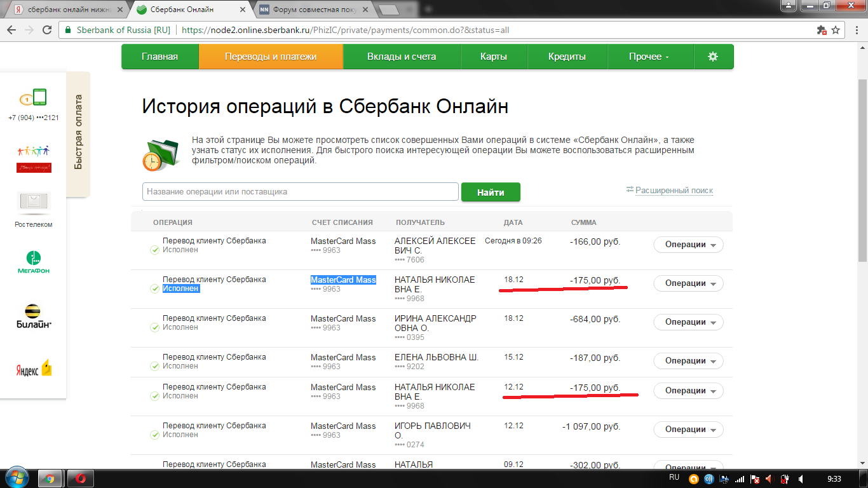This screenshot has height=488, width=868.
Task: Click the taskbar clock showing 9:33
Action: pos(834,478)
